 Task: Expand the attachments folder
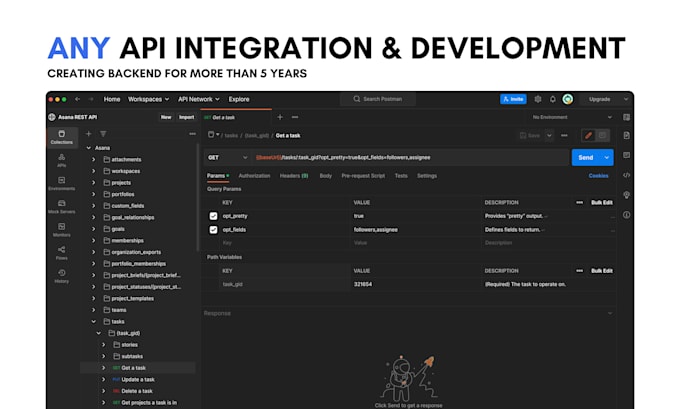[x=94, y=160]
